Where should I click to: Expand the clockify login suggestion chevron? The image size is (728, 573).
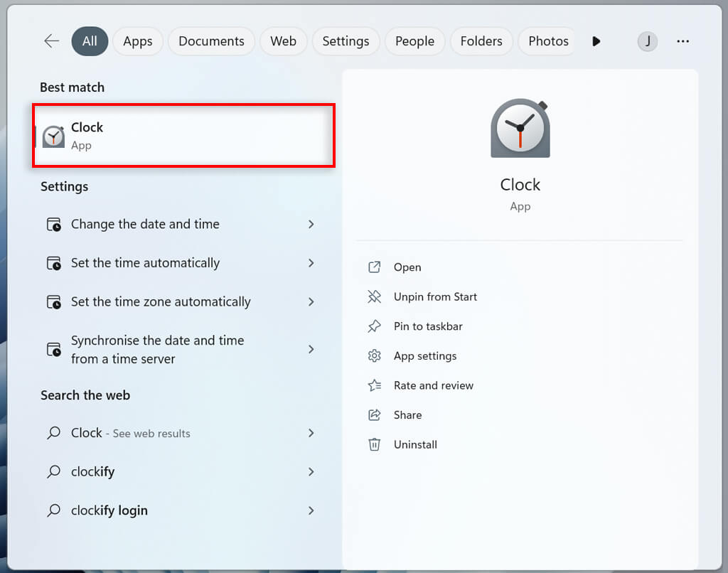311,510
